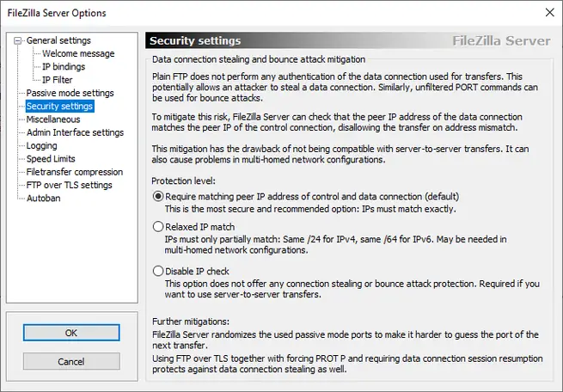Image resolution: width=563 pixels, height=392 pixels.
Task: Go to Filetransfer compression settings
Action: (75, 172)
